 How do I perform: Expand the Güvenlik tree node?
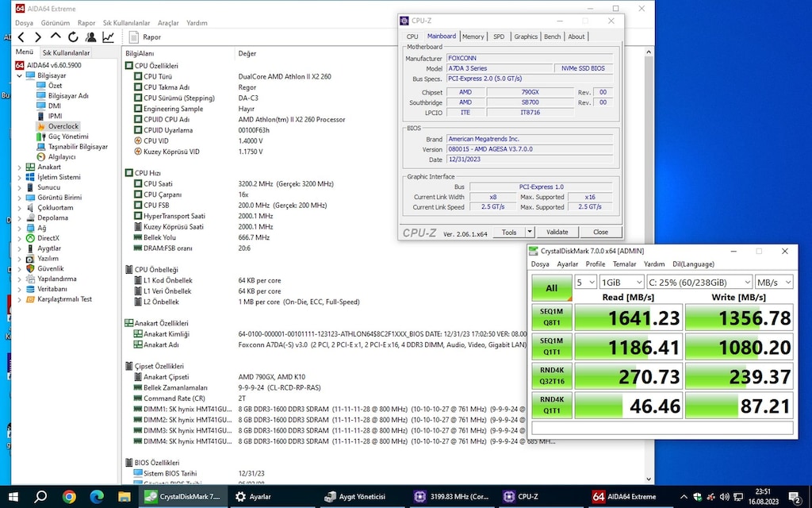[20, 268]
